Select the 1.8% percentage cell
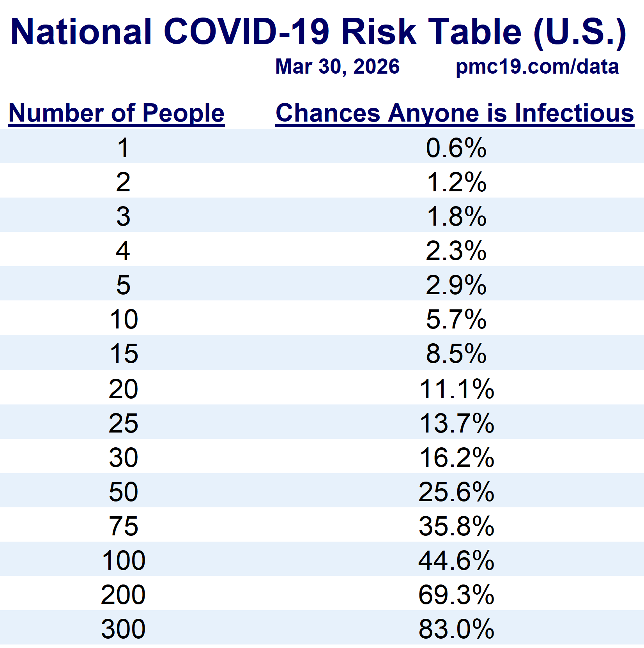The image size is (644, 648). tap(456, 217)
